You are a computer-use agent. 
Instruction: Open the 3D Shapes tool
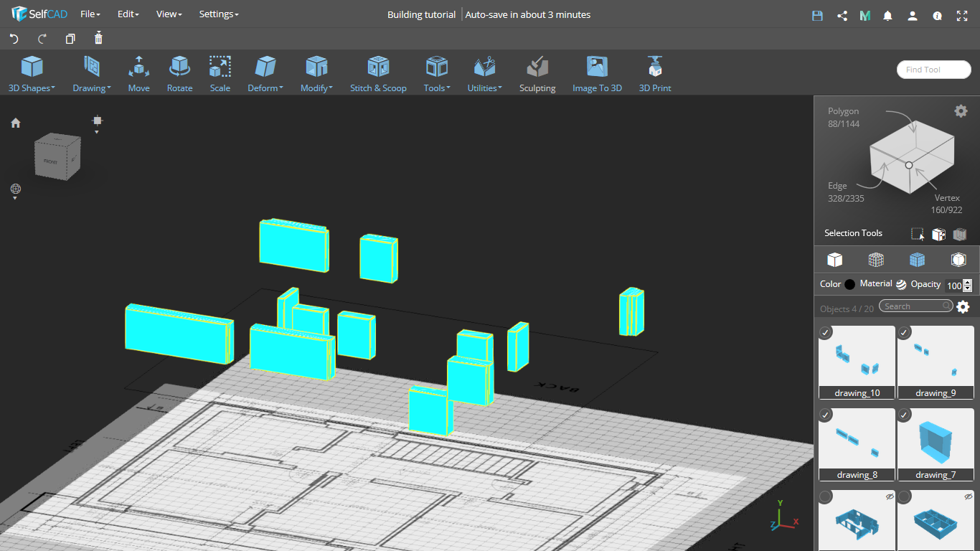32,74
